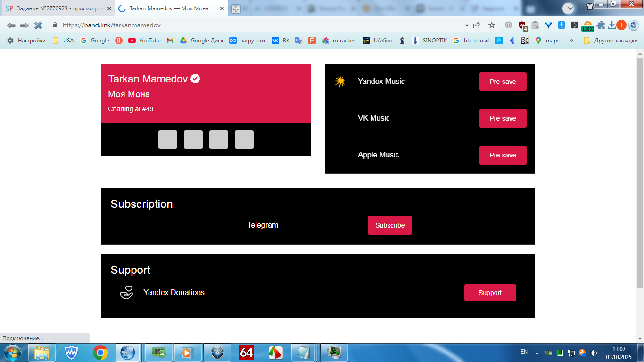Bookmark this page with the star icon
This screenshot has height=362, width=644.
[x=492, y=25]
